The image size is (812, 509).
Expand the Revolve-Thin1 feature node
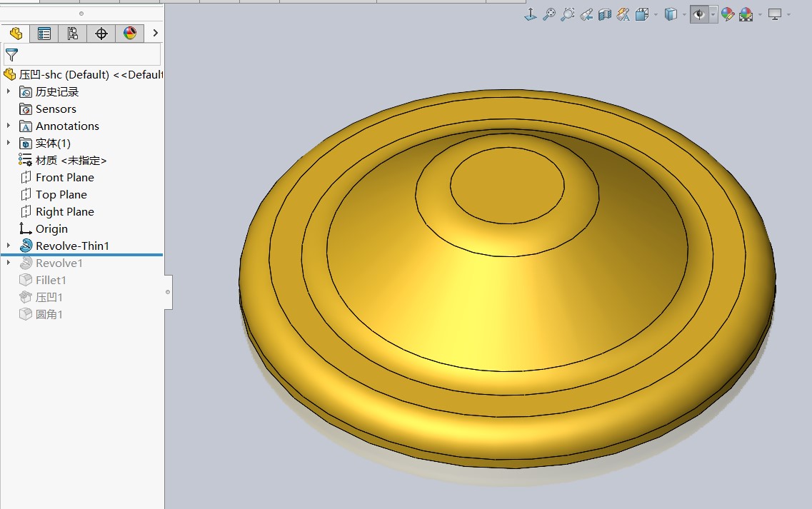[9, 246]
